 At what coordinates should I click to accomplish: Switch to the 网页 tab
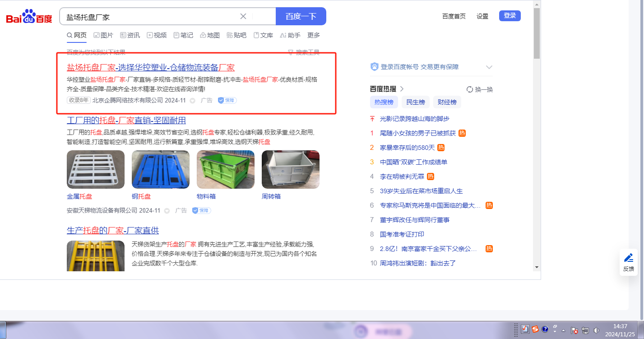click(x=77, y=35)
